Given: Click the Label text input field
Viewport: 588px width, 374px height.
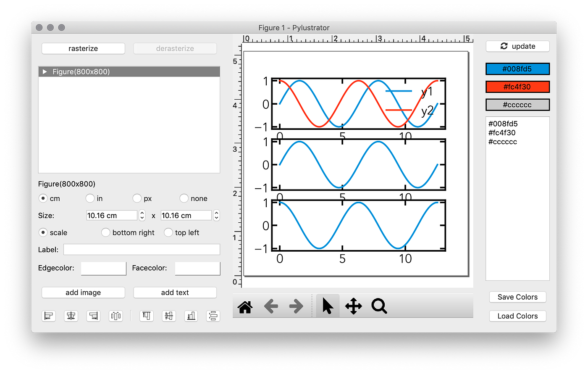Looking at the screenshot, I should tap(142, 250).
